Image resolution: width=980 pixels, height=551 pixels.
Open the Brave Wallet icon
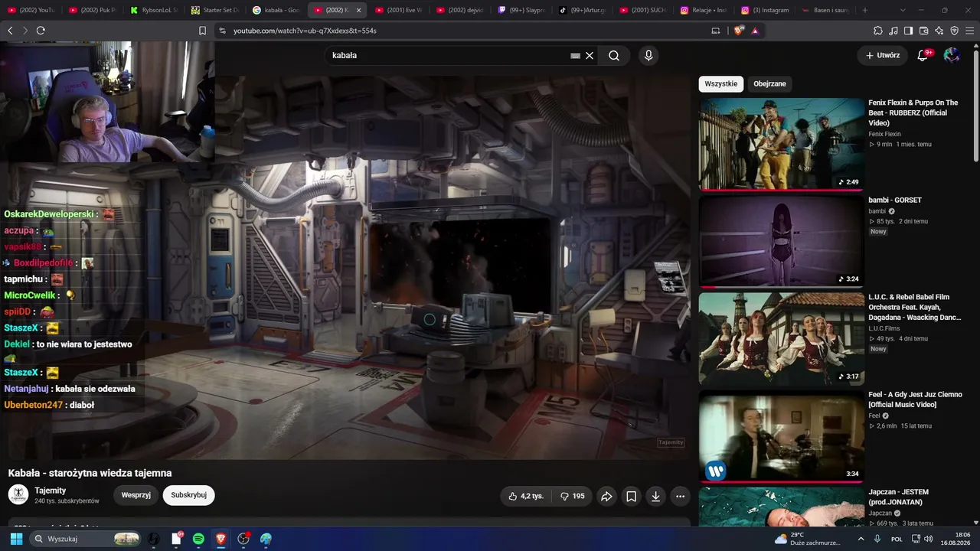point(924,31)
